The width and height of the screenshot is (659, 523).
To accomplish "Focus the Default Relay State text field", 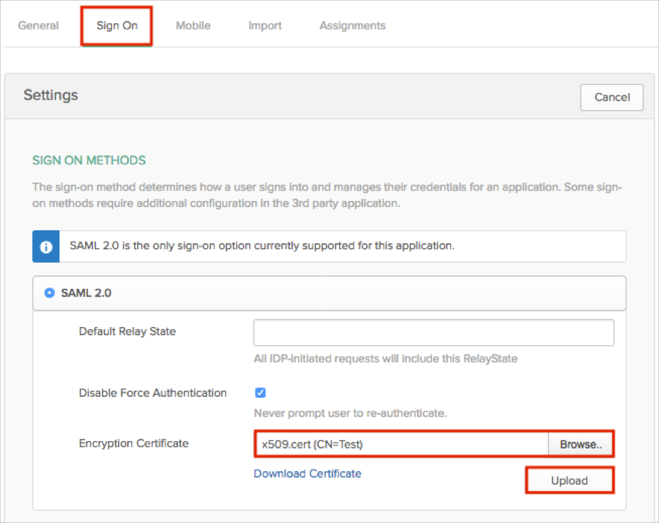I will [433, 332].
